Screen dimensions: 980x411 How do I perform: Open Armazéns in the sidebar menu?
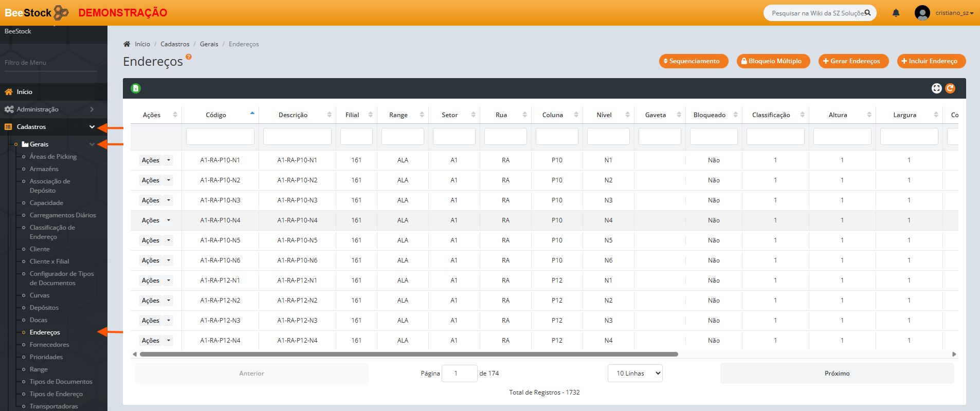click(44, 169)
